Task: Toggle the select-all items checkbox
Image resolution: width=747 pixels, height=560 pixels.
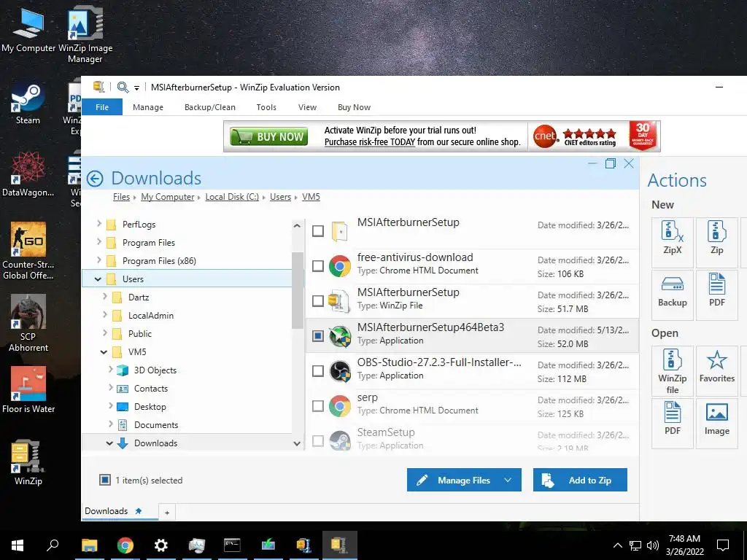Action: (105, 480)
